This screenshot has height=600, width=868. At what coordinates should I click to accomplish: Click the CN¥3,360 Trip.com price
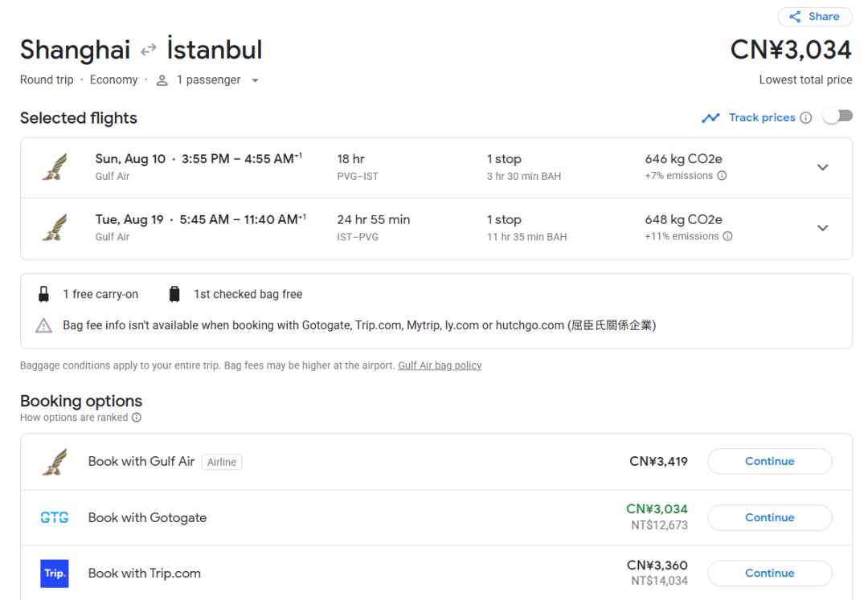[x=657, y=565]
